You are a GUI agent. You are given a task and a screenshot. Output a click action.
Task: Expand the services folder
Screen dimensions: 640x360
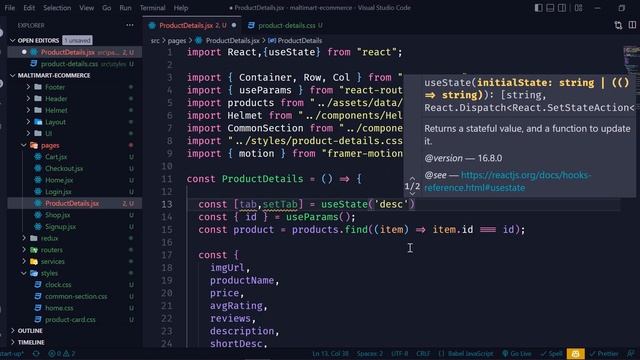53,262
